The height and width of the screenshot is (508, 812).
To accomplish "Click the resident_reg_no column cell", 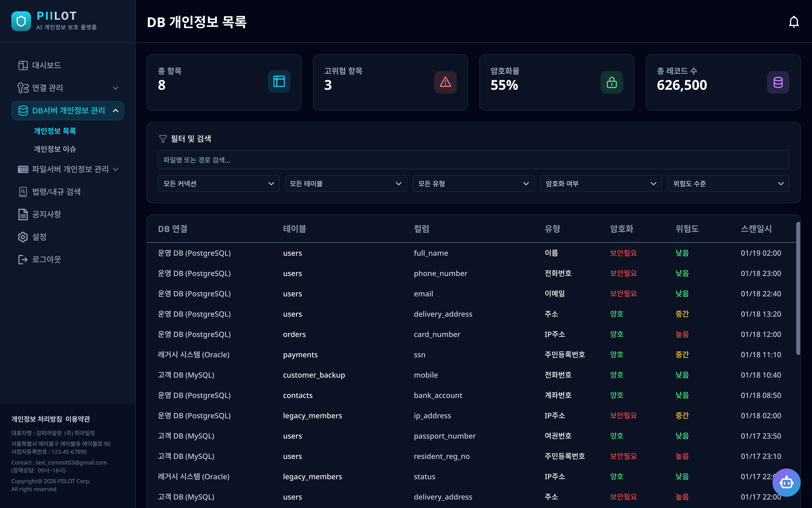I will [442, 456].
